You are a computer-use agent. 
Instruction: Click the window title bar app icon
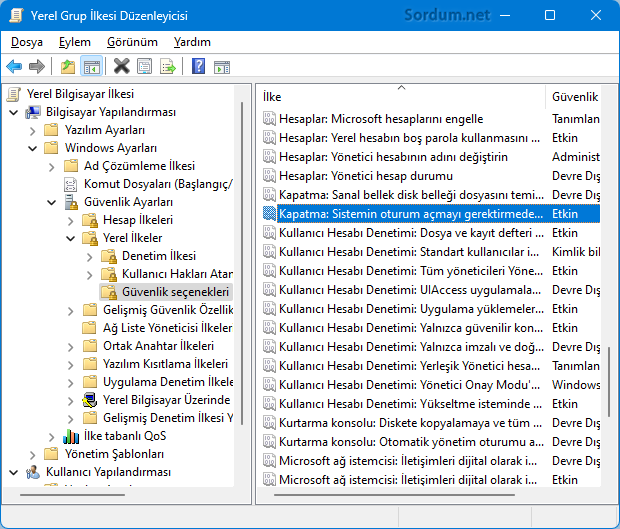pyautogui.click(x=16, y=15)
